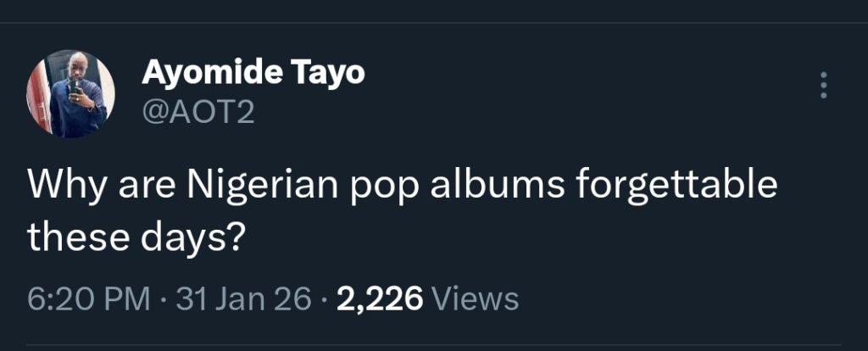Click the dot separator before 2,226

tap(325, 298)
